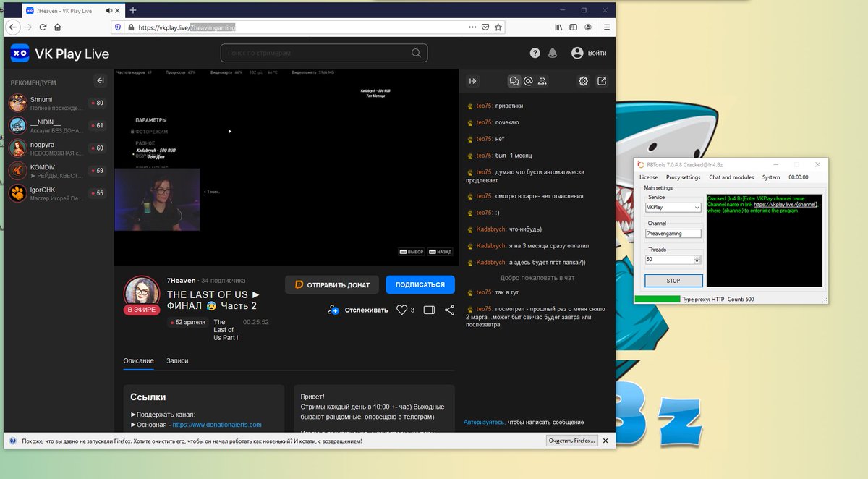Click ПОДПИСАТЬСЯ subscribe button
This screenshot has height=479, width=868.
(x=420, y=284)
